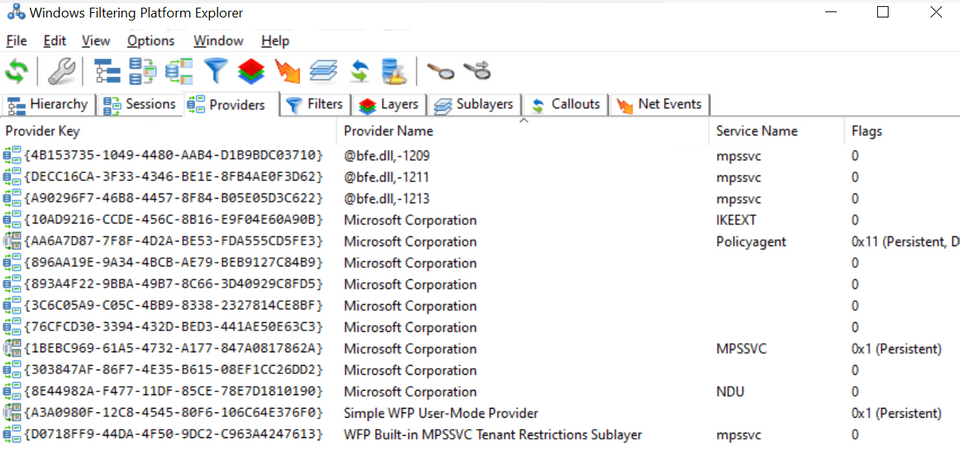Select provider key {3C6C05A9-C05C-4BB9-8338-2327814CE8BF}
The height and width of the screenshot is (457, 960).
[173, 306]
